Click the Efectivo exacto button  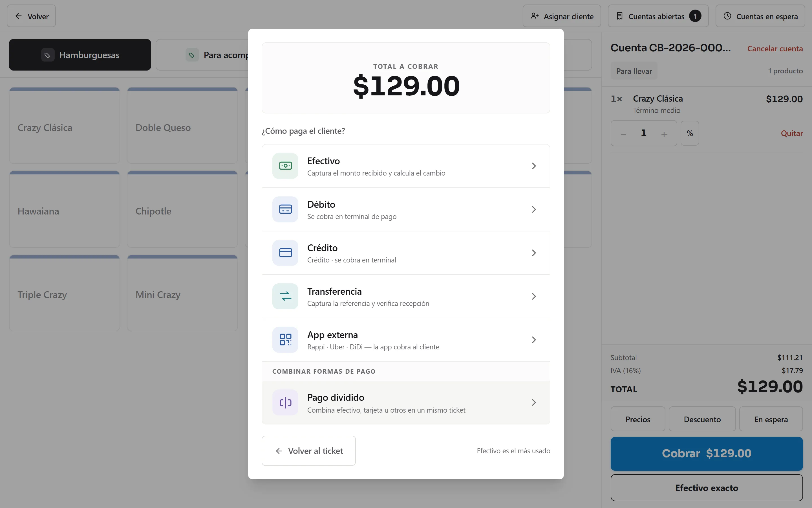(x=706, y=487)
